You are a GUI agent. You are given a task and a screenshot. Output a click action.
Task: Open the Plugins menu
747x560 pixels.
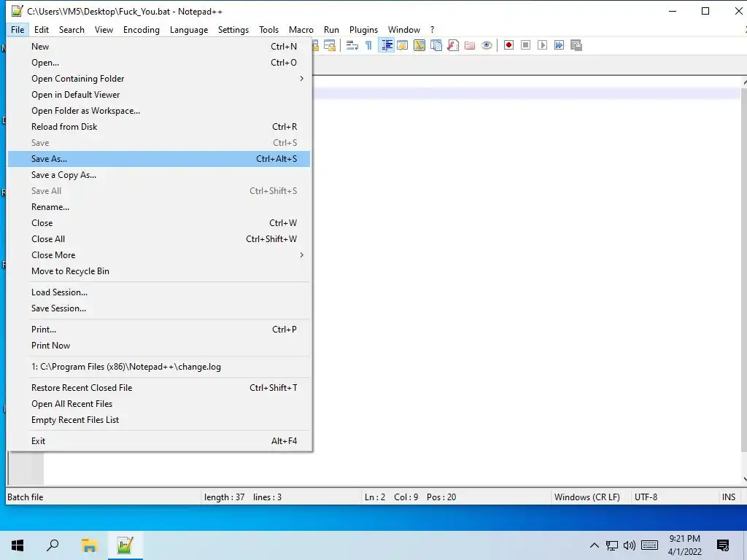coord(363,29)
